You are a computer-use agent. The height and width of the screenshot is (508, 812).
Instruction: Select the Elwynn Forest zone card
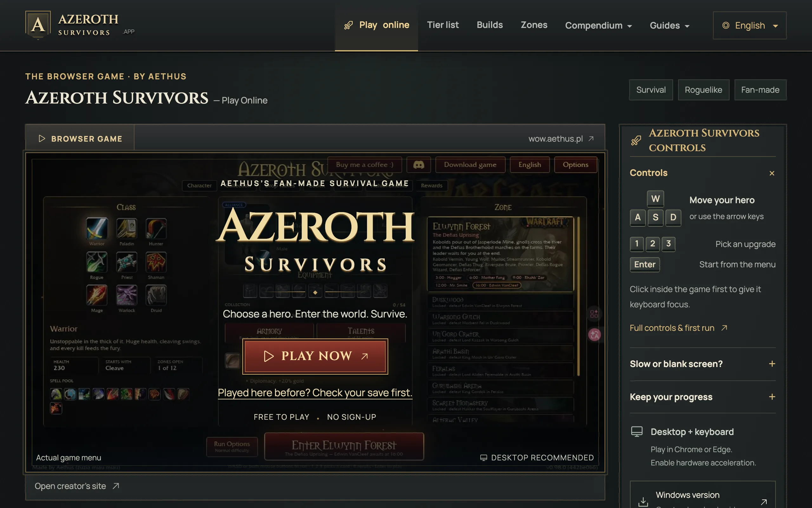[x=500, y=254]
